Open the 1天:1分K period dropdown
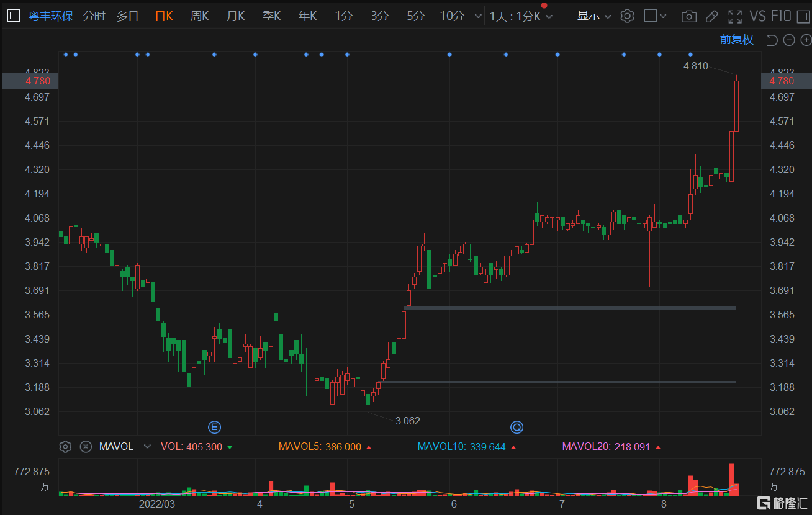 [x=520, y=16]
